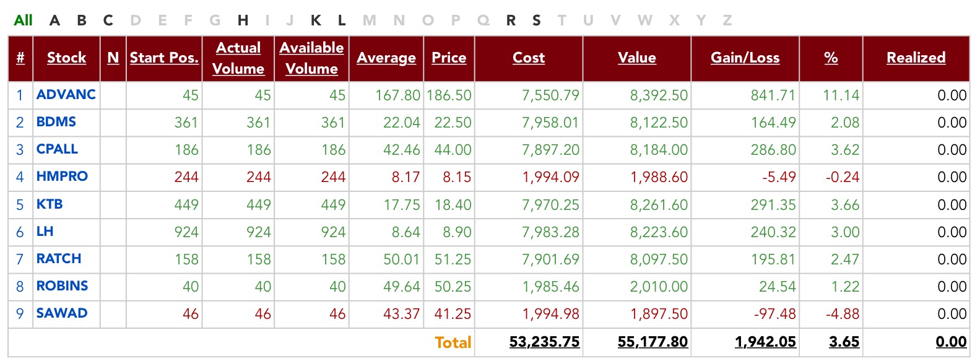This screenshot has height=361, width=980.
Task: Sort by Available Volume column header
Action: coord(312,58)
